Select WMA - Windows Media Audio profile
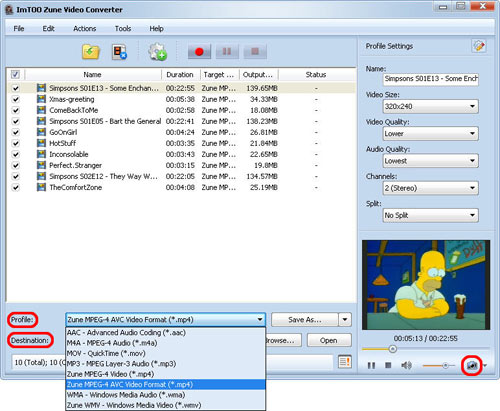This screenshot has width=500, height=411. point(166,395)
